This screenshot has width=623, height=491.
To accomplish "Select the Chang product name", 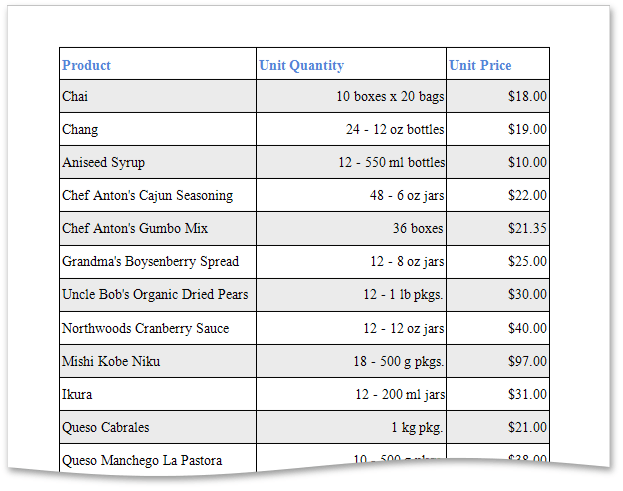I will click(80, 130).
